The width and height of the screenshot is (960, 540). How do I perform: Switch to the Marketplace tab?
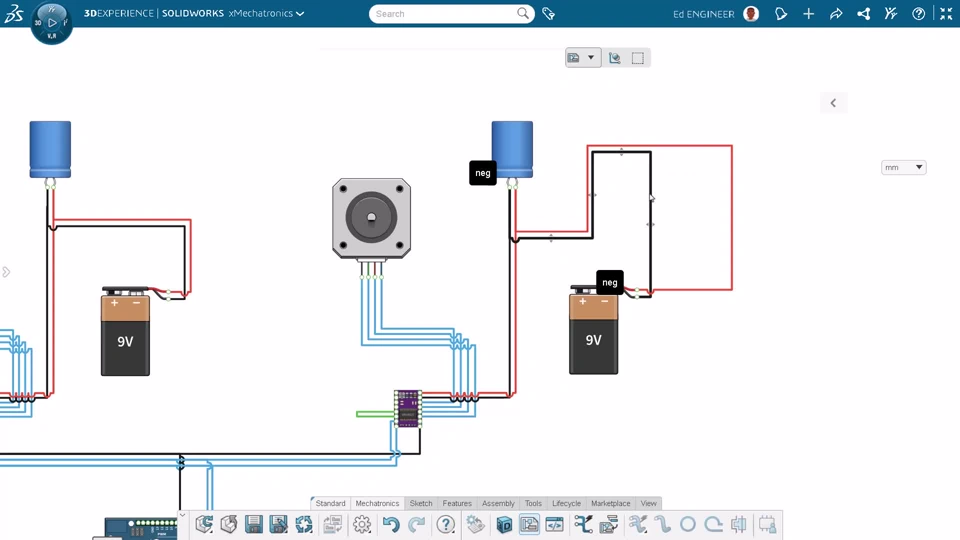point(610,503)
